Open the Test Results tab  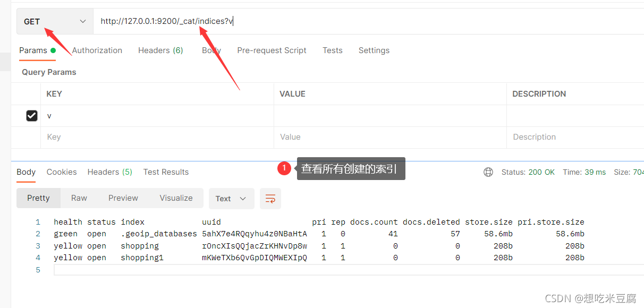tap(166, 172)
